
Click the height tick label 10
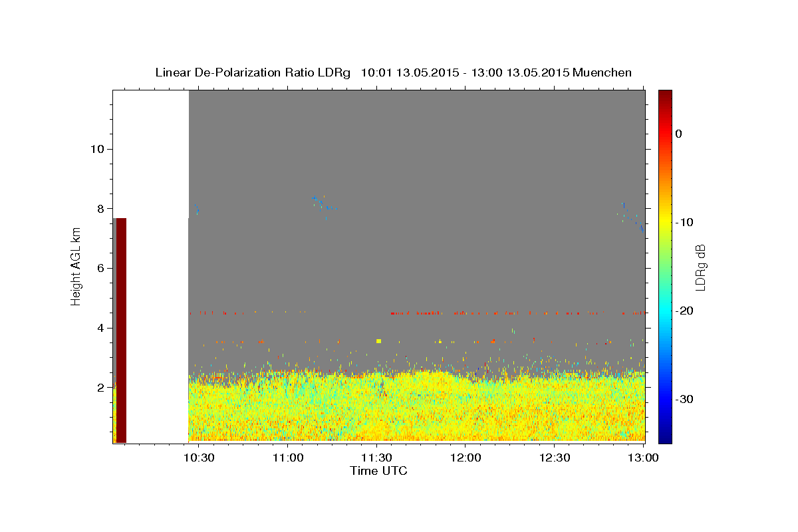[96, 148]
